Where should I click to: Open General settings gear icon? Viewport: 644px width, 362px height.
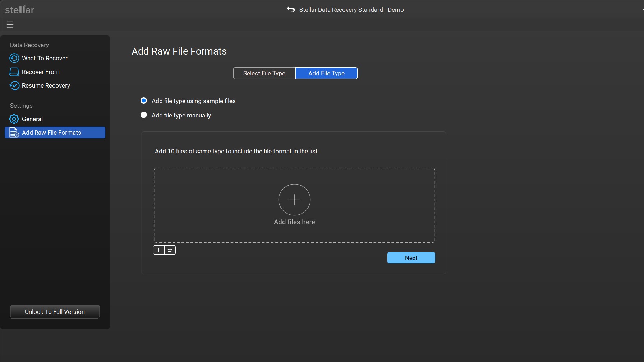click(x=14, y=119)
